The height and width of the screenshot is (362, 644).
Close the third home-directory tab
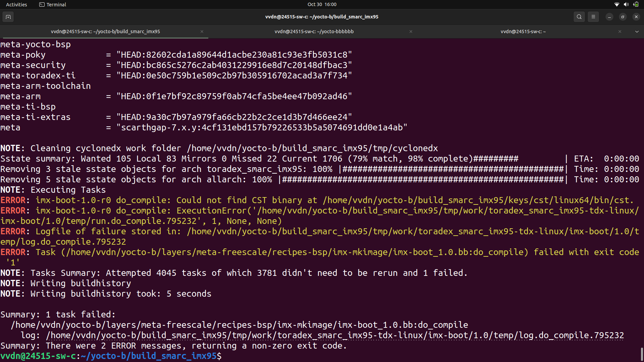[x=620, y=32]
